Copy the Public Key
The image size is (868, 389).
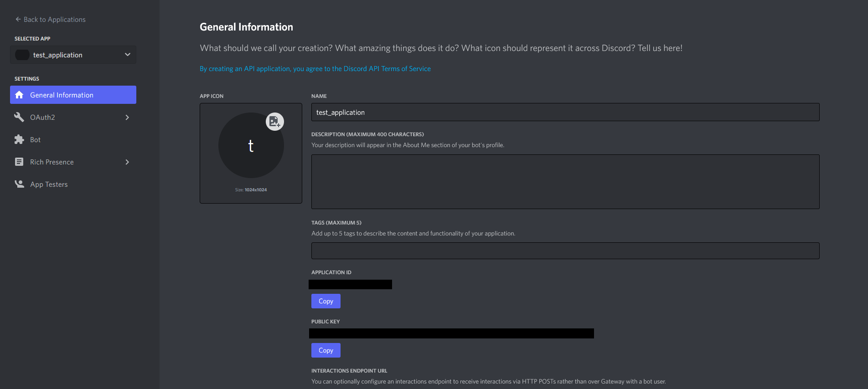click(326, 350)
